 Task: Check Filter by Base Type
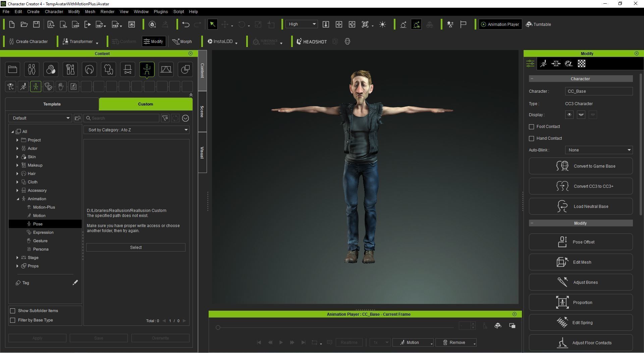[13, 320]
